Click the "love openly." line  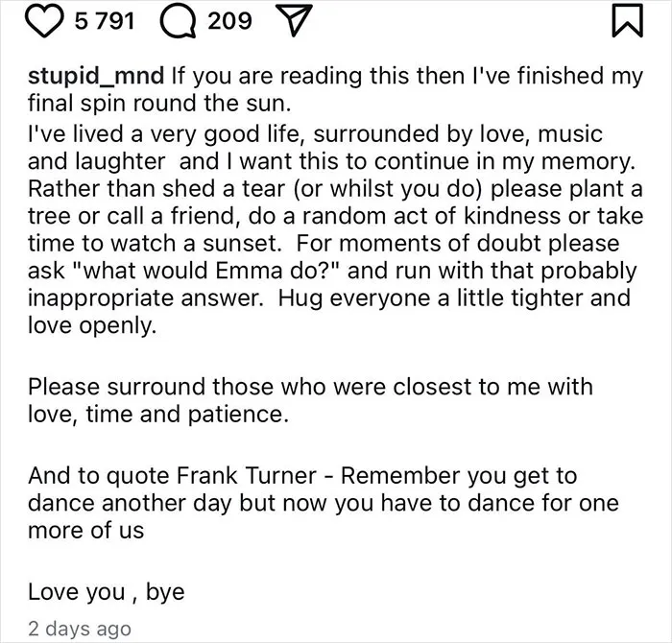[x=92, y=325]
